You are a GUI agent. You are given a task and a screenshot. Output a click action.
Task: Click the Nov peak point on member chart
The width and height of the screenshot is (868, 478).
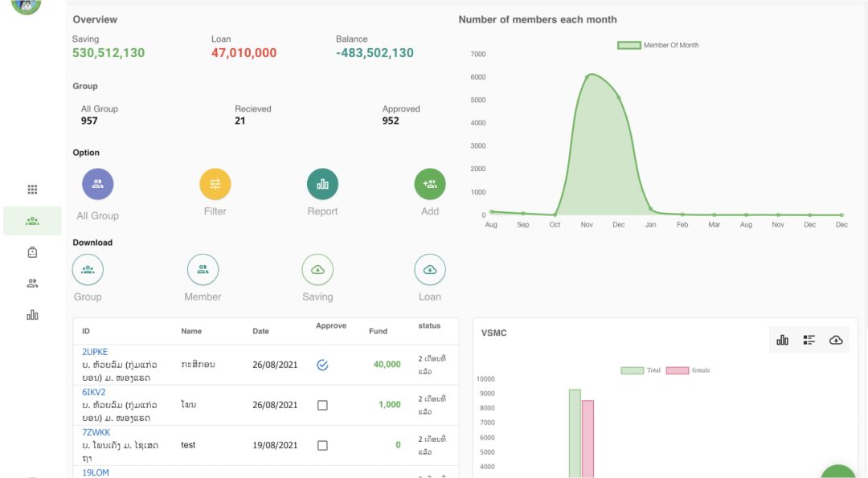[x=588, y=77]
